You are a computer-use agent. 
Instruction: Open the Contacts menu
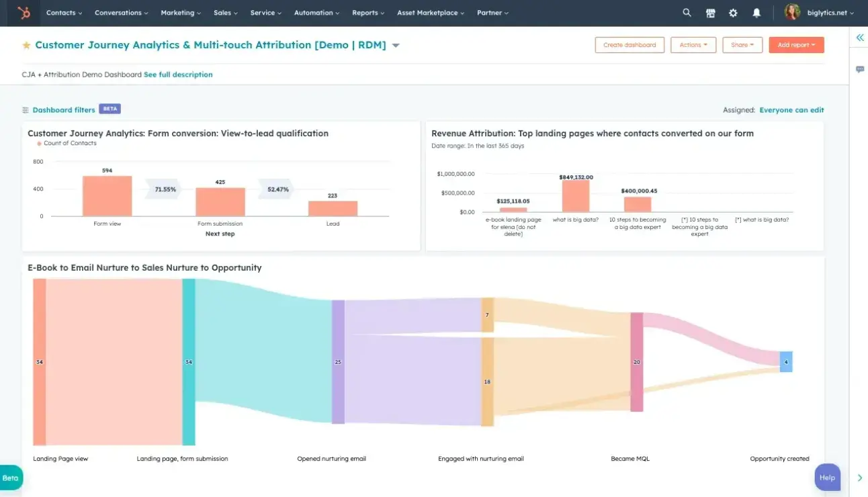pyautogui.click(x=64, y=13)
